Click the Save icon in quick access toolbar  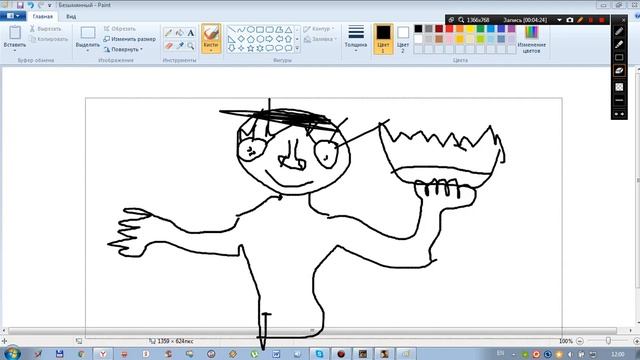[20, 5]
